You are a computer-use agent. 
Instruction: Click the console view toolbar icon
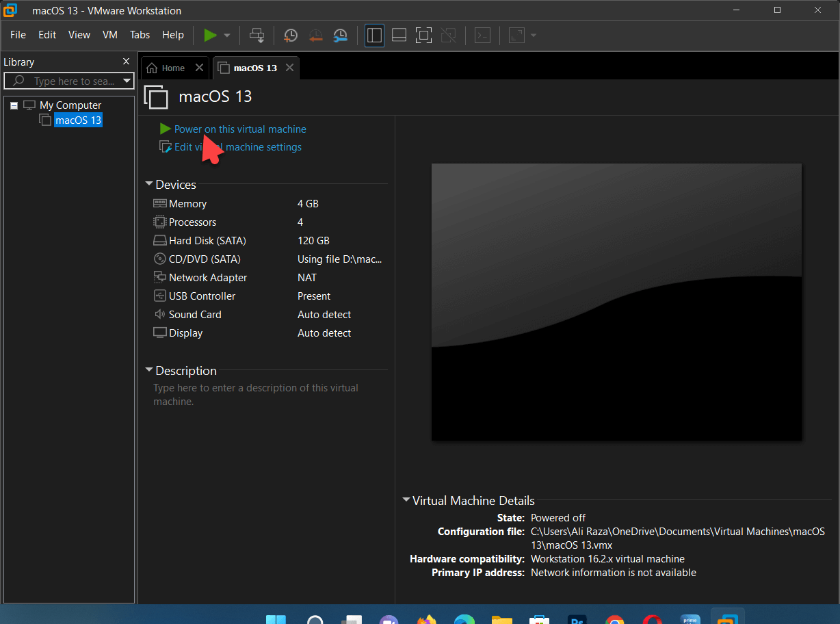(483, 35)
